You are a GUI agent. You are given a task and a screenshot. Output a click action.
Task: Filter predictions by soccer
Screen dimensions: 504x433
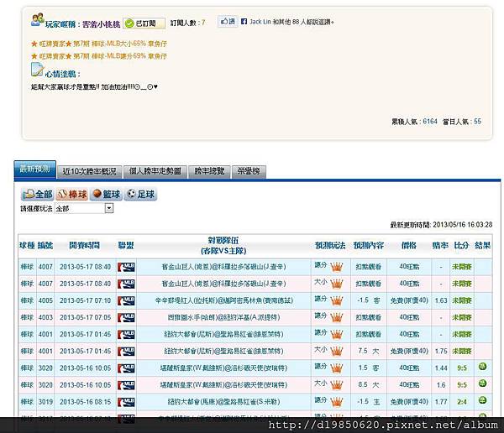click(140, 195)
